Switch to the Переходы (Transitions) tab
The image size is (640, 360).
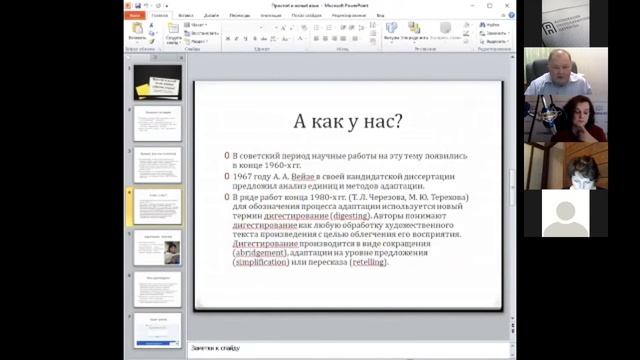[x=240, y=15]
